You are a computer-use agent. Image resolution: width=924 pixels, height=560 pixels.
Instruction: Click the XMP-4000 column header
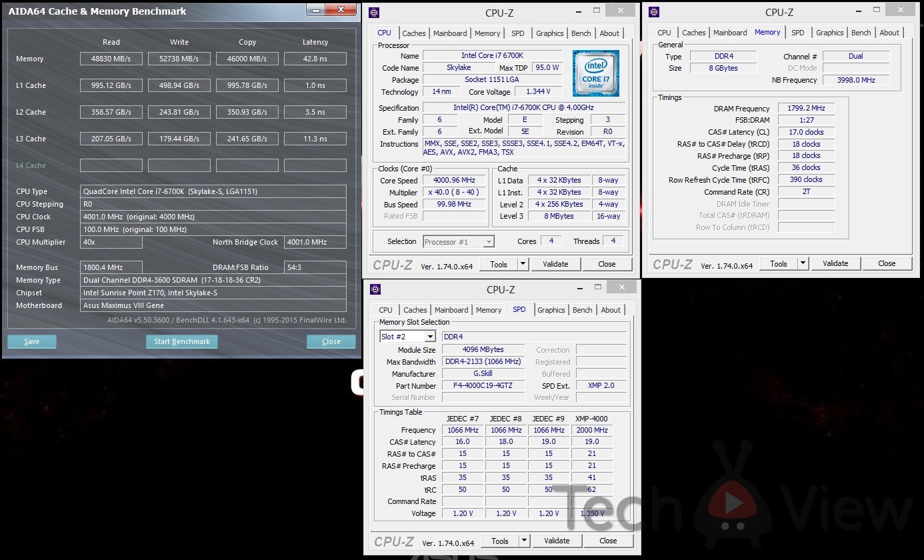pos(591,419)
